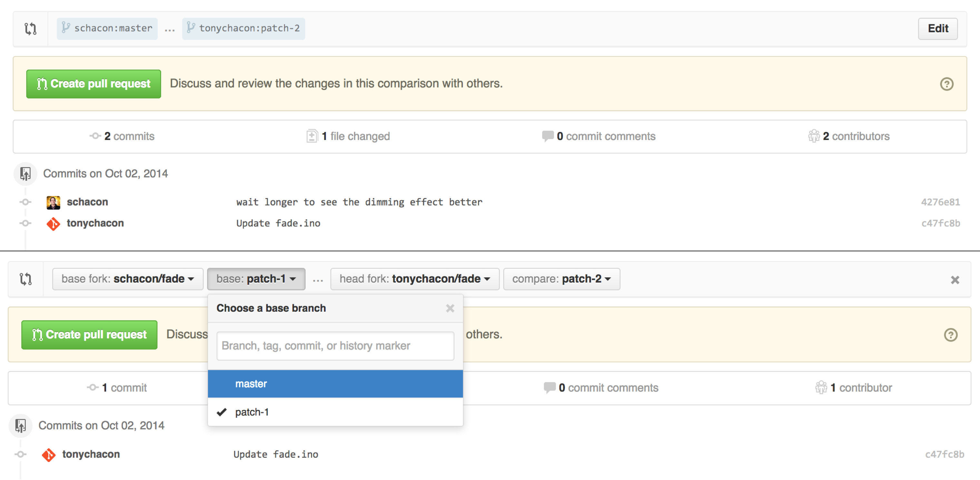Click schacon's avatar in commit list
Viewport: 980px width, 480px height.
53,202
